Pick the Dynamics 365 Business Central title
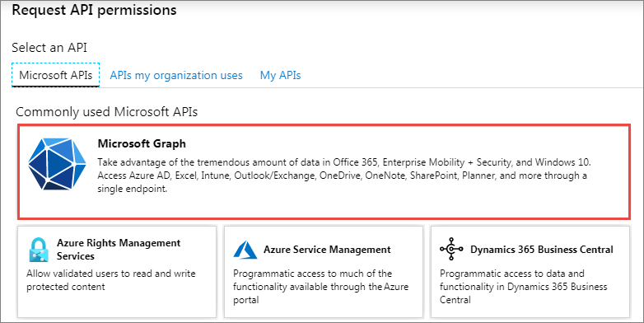This screenshot has width=644, height=323. point(542,250)
